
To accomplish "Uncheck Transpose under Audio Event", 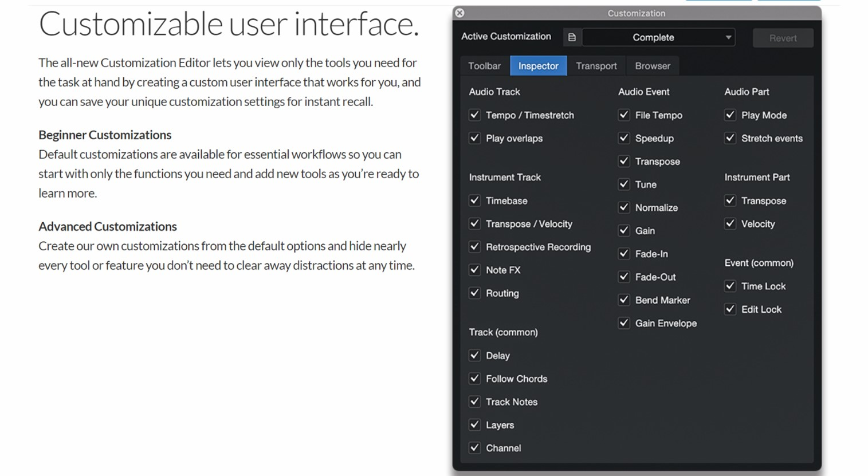I will click(624, 160).
